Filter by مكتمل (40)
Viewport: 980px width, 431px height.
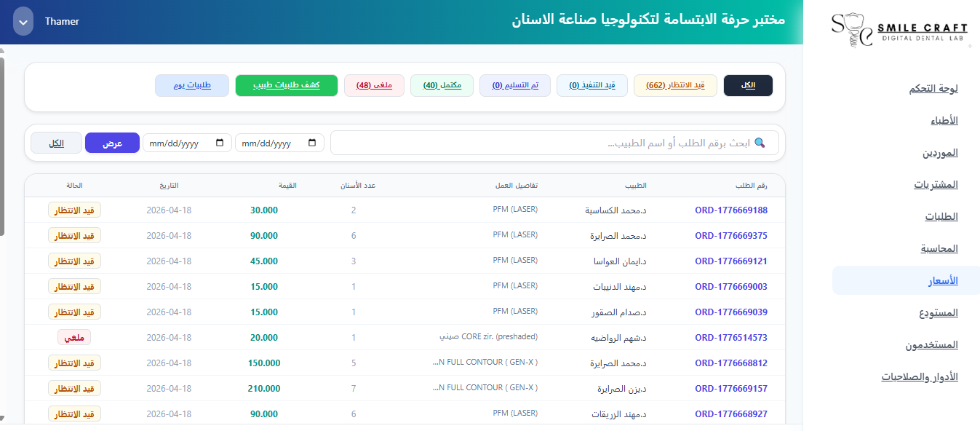pyautogui.click(x=442, y=85)
